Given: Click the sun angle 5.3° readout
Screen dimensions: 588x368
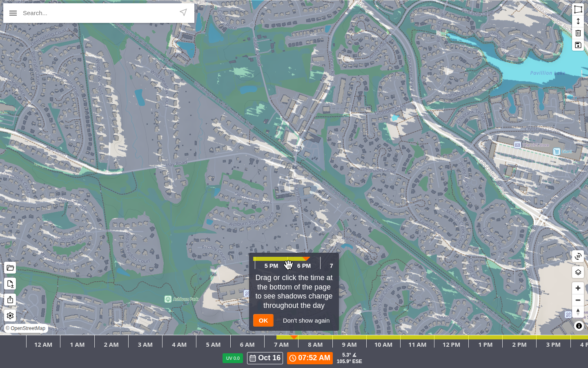Looking at the screenshot, I should pos(350,355).
